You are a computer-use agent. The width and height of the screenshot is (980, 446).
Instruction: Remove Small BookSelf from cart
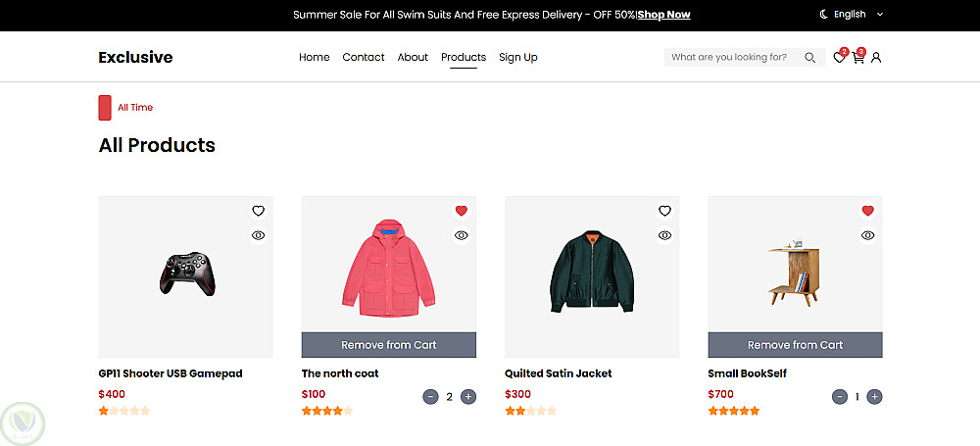click(x=795, y=345)
